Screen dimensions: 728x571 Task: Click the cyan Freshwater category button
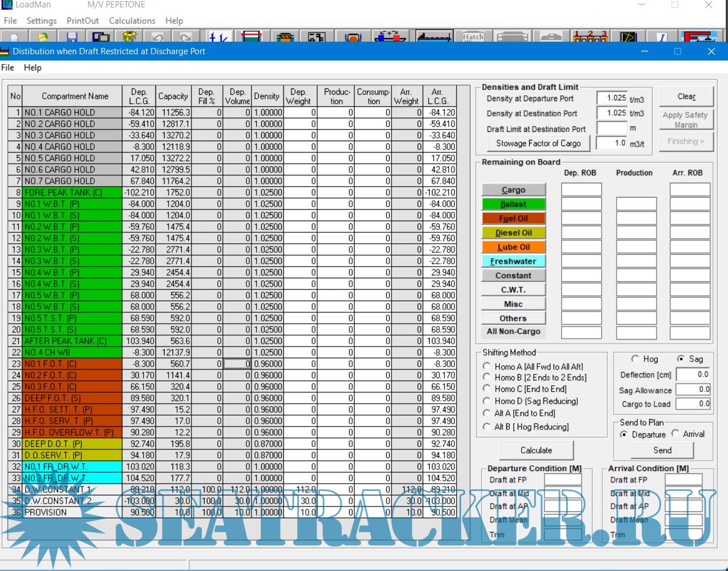tap(513, 262)
